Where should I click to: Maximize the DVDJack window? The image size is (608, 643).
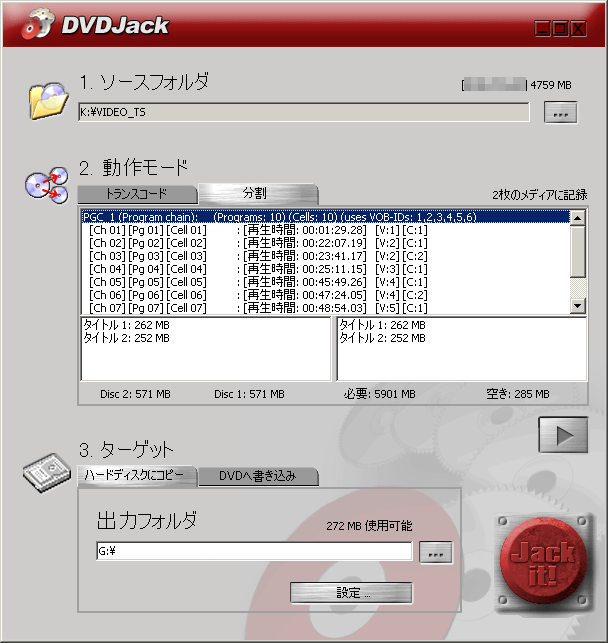coord(560,28)
